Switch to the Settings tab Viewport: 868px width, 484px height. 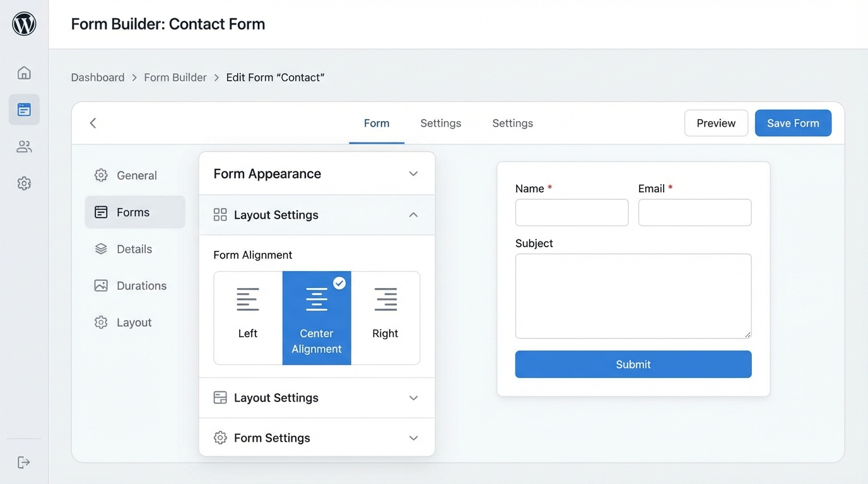(x=440, y=123)
